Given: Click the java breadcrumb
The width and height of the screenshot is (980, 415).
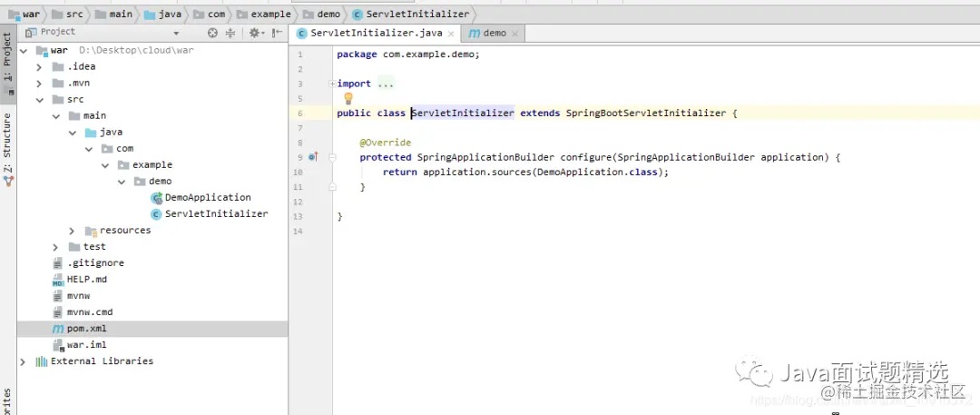Looking at the screenshot, I should [x=162, y=14].
